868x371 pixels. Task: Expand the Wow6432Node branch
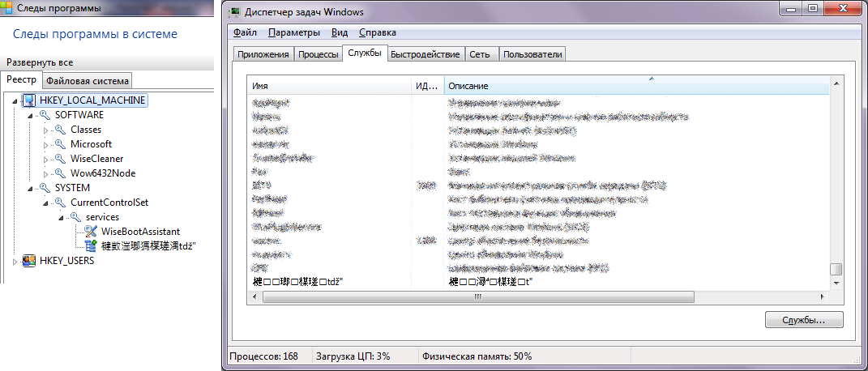click(46, 173)
